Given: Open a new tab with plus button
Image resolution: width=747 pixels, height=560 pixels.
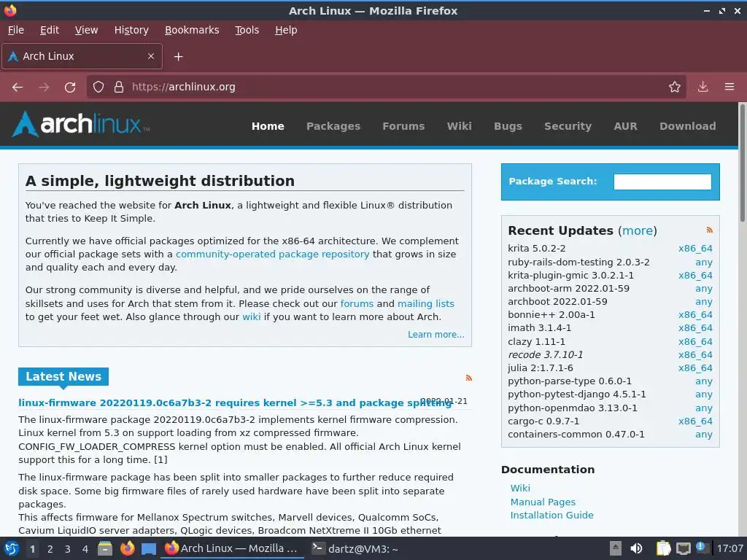Looking at the screenshot, I should (178, 57).
